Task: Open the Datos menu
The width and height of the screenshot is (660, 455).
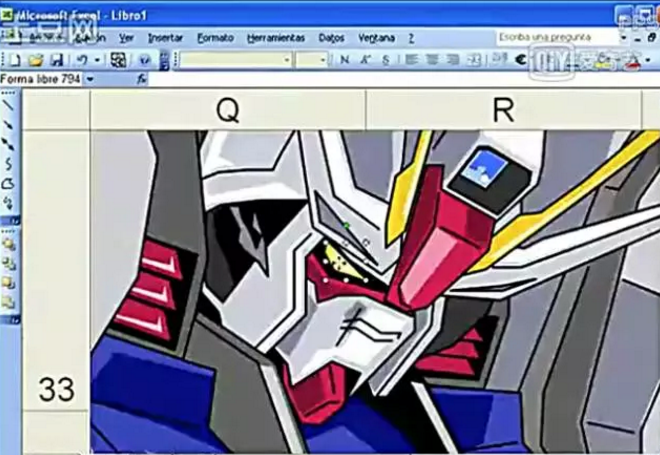Action: coord(331,38)
